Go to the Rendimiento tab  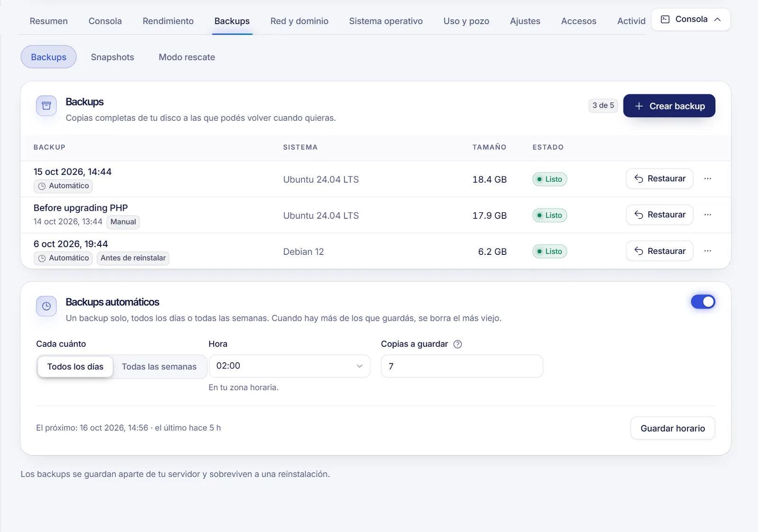pyautogui.click(x=168, y=21)
